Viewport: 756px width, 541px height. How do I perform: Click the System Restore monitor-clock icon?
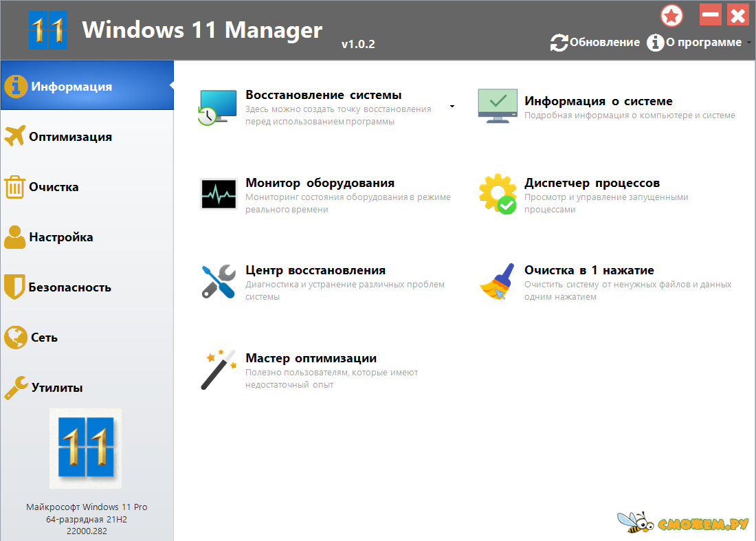[x=217, y=107]
